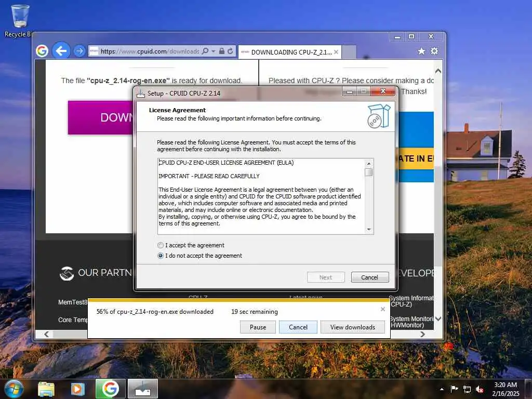Click browser horizontal scroll right arrow
Screen dimensions: 532x399
pyautogui.click(x=422, y=334)
